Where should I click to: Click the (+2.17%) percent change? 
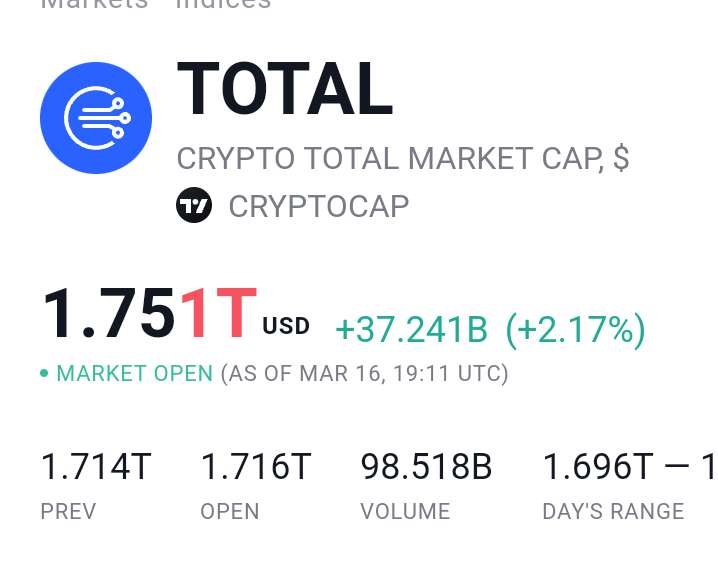pos(576,330)
